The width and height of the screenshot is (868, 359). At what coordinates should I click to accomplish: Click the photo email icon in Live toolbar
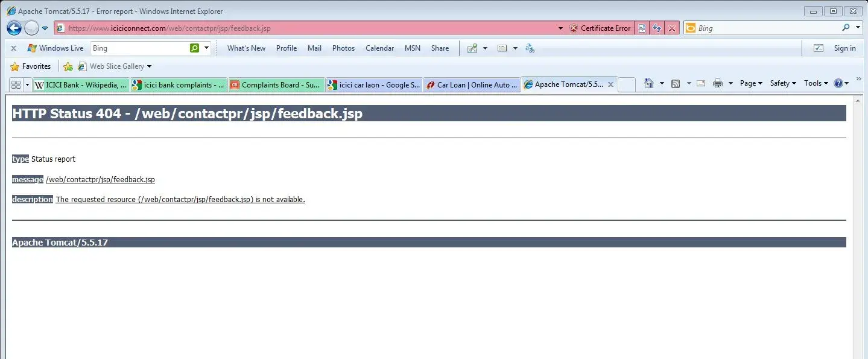(x=472, y=48)
